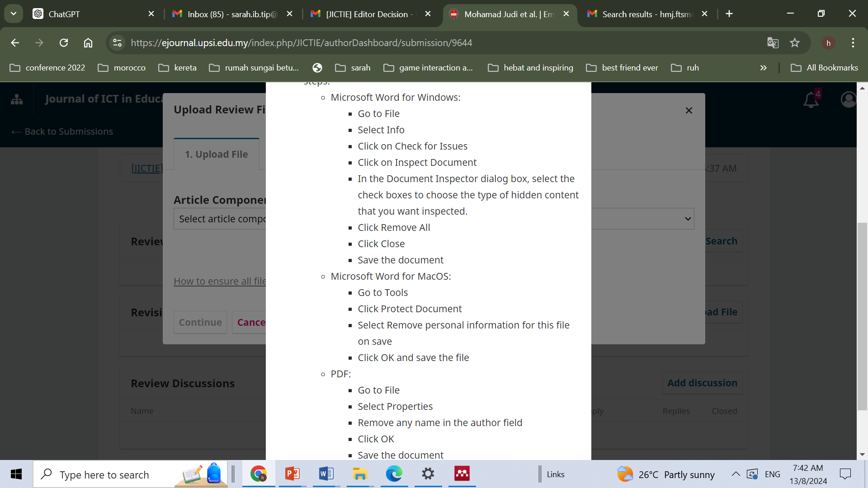Click the Windows taskbar search box
The width and height of the screenshot is (868, 488).
pyautogui.click(x=104, y=474)
